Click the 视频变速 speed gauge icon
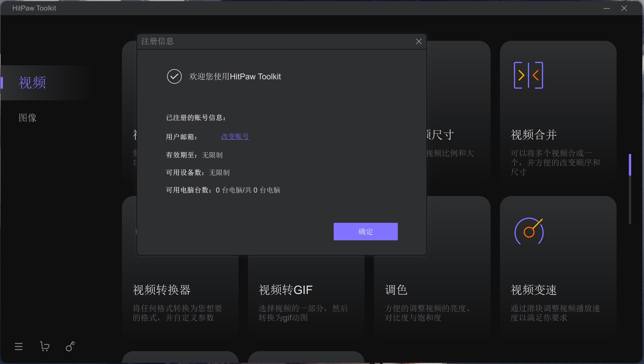 click(x=529, y=232)
